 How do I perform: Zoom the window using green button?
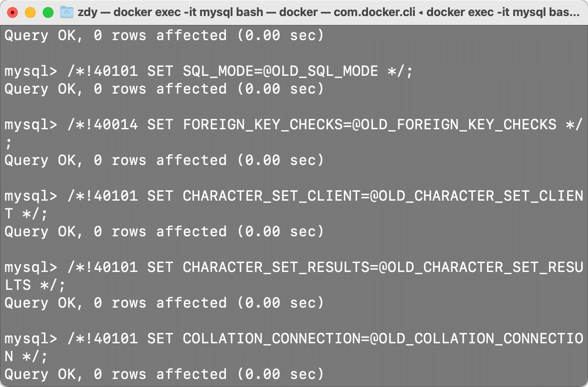[48, 12]
